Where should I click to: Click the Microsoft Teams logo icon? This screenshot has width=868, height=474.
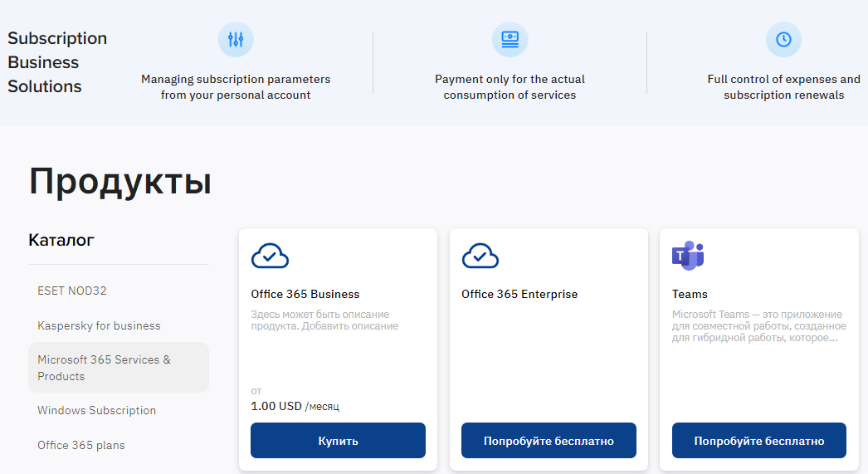(x=688, y=256)
